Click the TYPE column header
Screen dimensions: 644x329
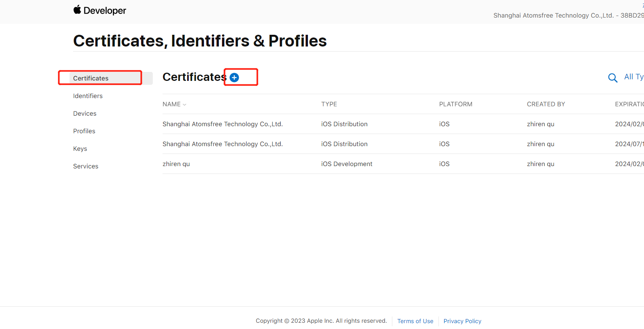(329, 104)
